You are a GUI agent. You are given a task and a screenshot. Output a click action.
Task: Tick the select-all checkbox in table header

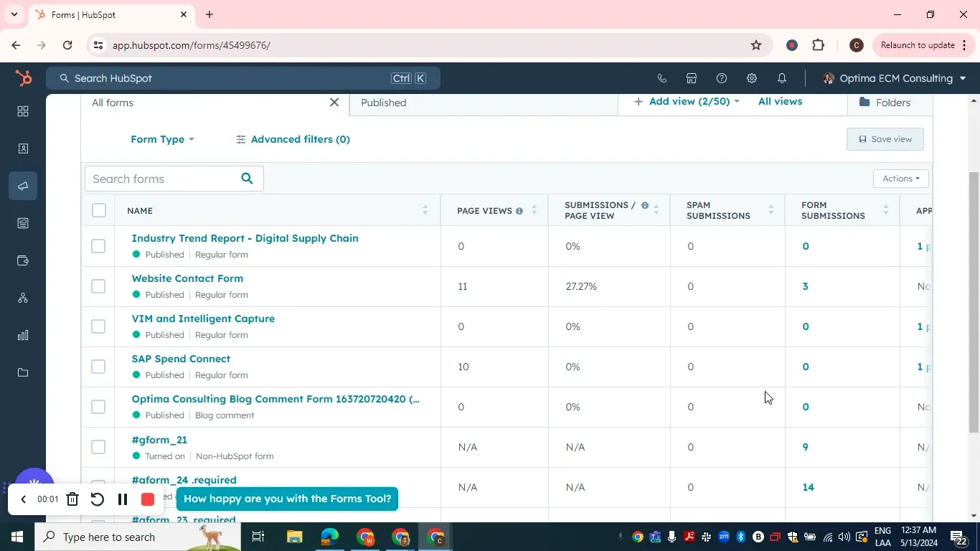(x=99, y=210)
